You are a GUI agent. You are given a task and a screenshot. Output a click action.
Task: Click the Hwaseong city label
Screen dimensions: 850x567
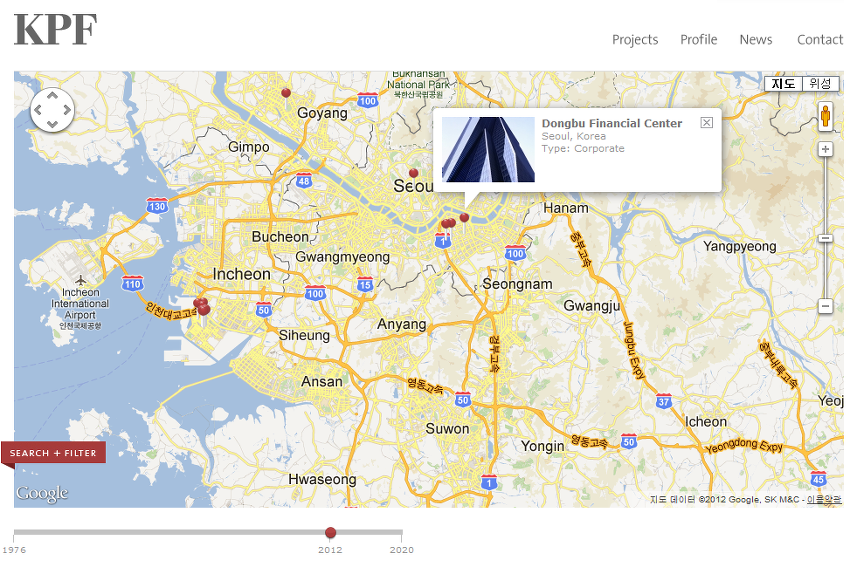[322, 479]
